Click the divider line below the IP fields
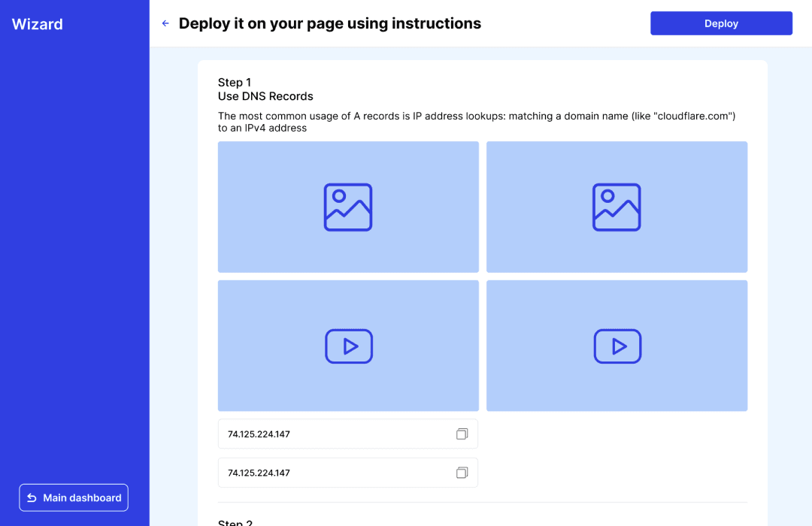812x526 pixels. point(482,502)
